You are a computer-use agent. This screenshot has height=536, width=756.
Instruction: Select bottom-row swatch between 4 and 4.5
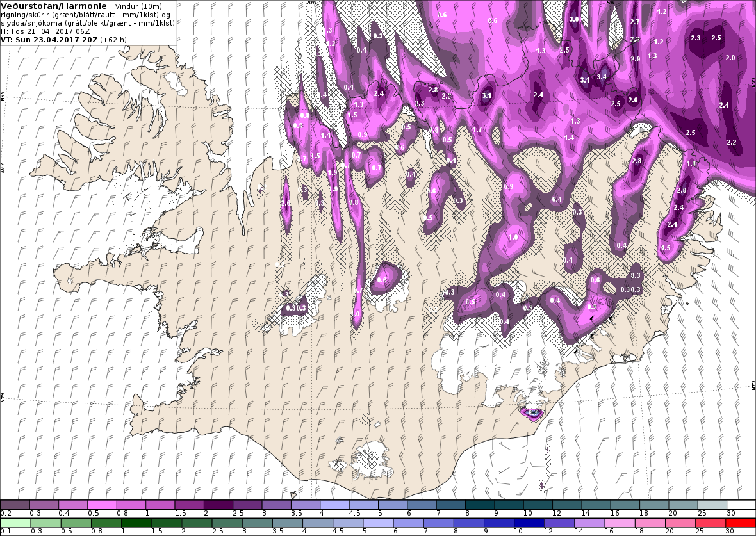[x=317, y=523]
